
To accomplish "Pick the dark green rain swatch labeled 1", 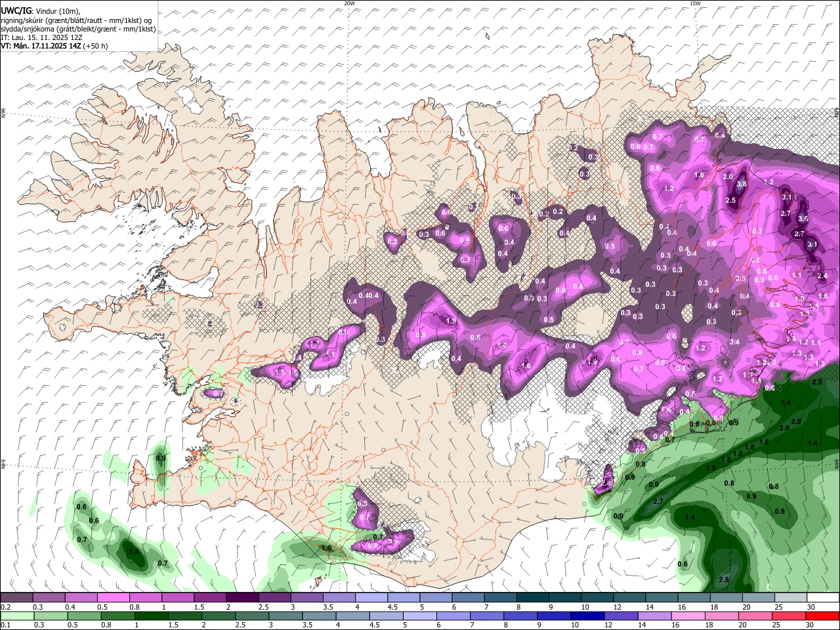I will (x=151, y=616).
